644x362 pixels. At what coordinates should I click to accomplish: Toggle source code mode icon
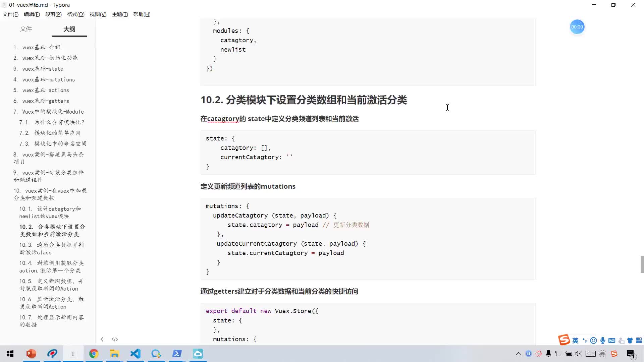[115, 339]
